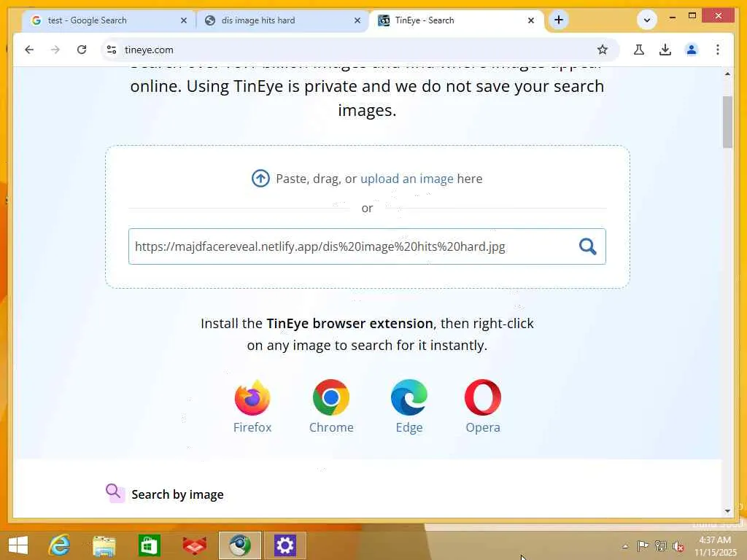Select the Opera extension icon
Viewport: 747px width, 560px height.
point(483,397)
